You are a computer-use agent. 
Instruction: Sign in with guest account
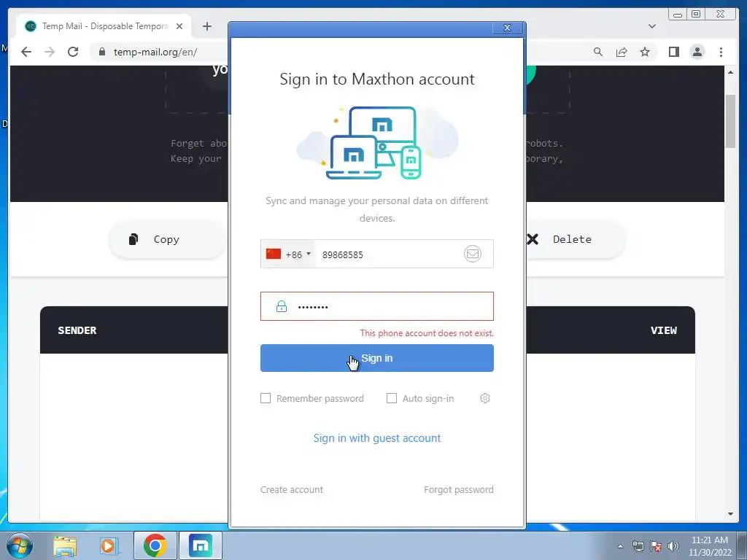(x=377, y=438)
